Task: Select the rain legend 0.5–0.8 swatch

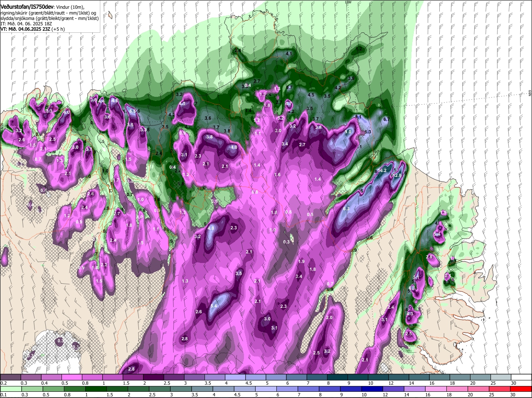Action: click(54, 389)
